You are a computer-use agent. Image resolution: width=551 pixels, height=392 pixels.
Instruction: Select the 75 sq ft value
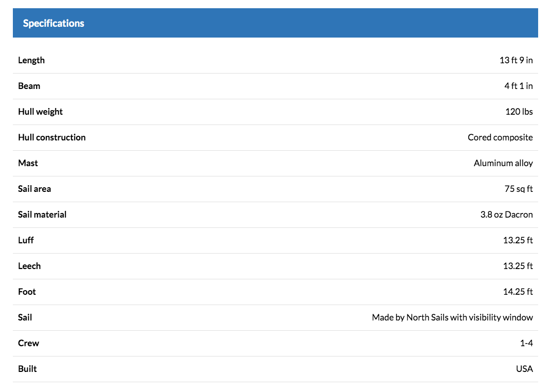coord(519,189)
